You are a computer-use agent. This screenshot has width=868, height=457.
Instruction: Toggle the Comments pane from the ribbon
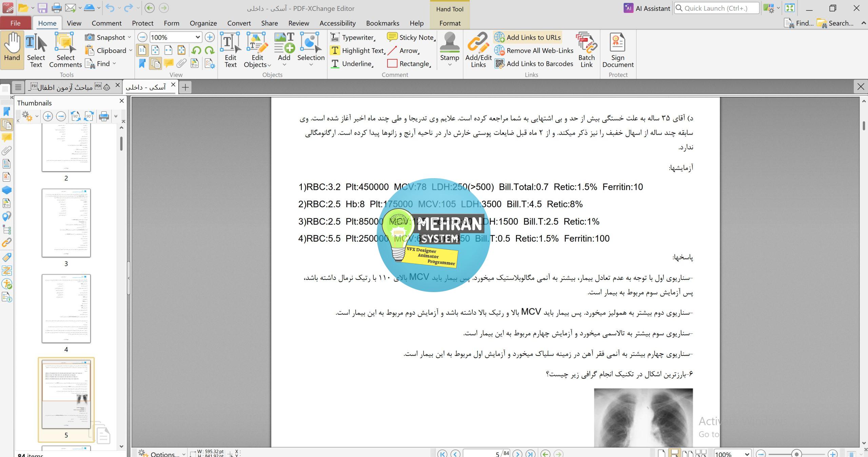pos(169,63)
